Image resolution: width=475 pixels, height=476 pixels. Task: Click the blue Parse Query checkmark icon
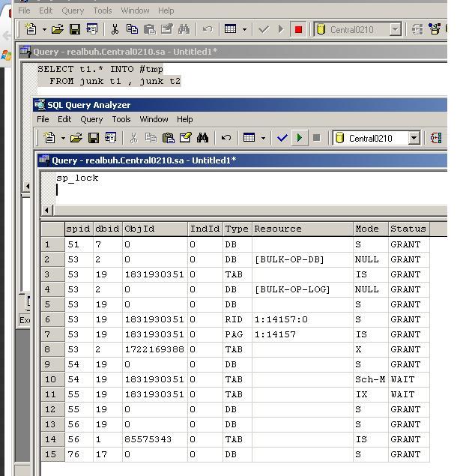pos(282,138)
